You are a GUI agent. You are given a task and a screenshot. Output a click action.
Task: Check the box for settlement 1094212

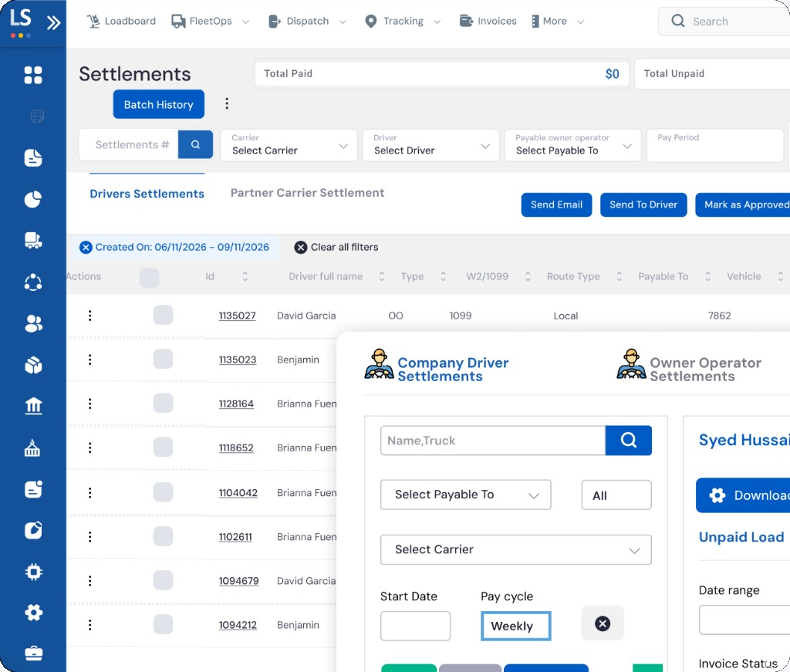coord(164,625)
